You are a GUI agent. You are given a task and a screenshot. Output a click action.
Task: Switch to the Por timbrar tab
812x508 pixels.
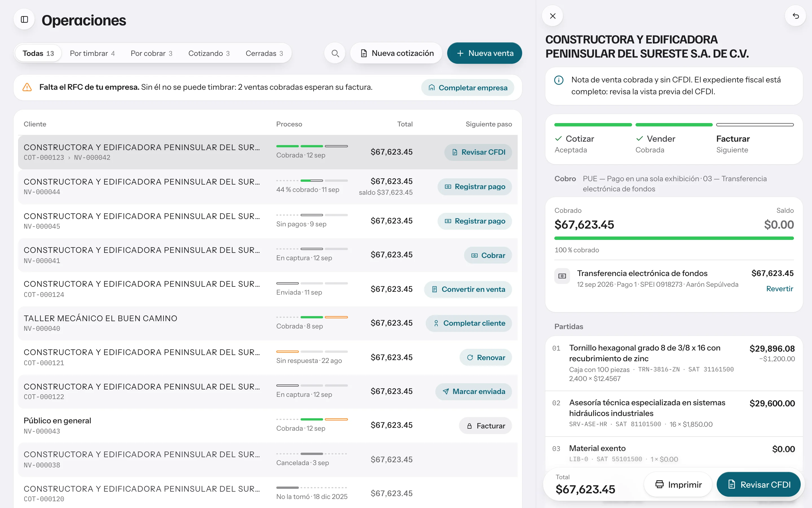click(92, 53)
